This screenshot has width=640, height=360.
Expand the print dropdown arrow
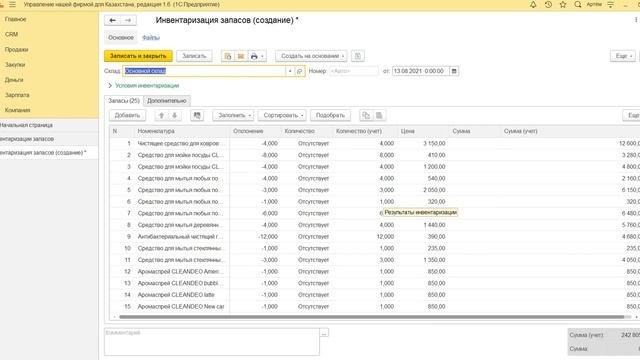(x=263, y=56)
